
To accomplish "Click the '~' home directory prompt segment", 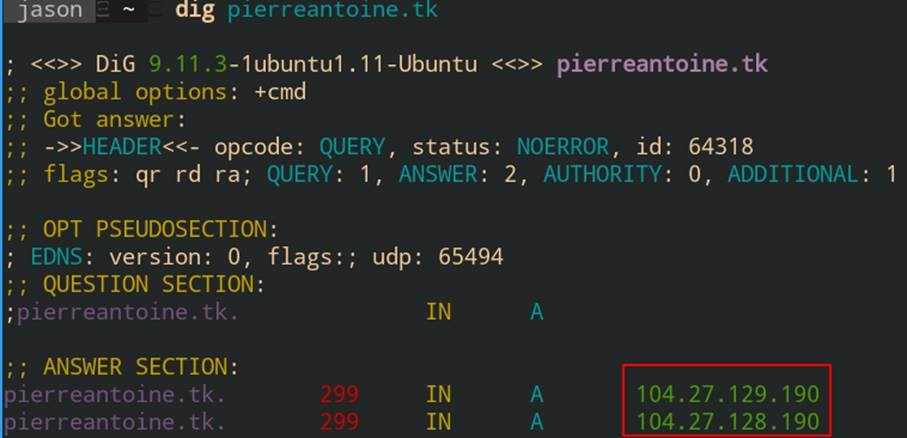I will pyautogui.click(x=128, y=11).
